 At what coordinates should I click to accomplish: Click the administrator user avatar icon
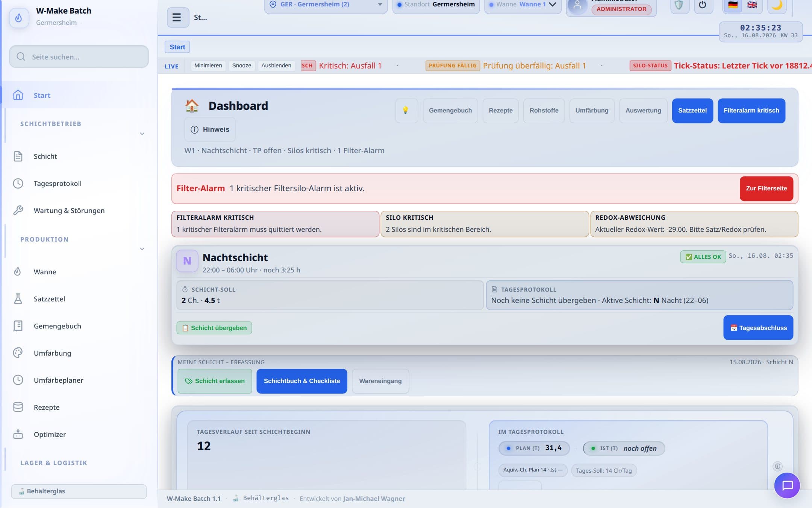pos(577,6)
